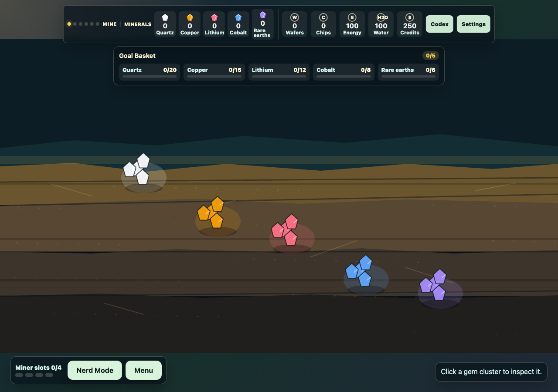Click the Copper 0/15 goal progress bar

coord(214,77)
